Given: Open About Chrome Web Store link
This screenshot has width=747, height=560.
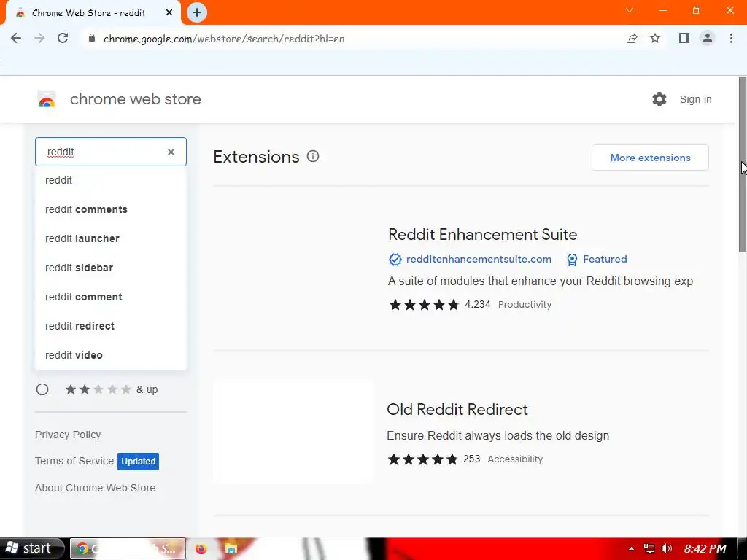Looking at the screenshot, I should pyautogui.click(x=96, y=488).
